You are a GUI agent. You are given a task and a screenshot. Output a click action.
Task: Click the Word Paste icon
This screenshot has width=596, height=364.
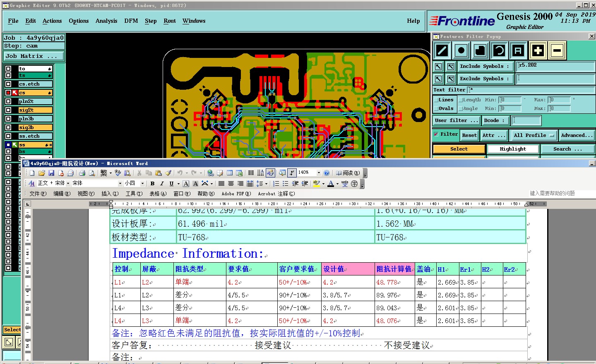tap(159, 173)
